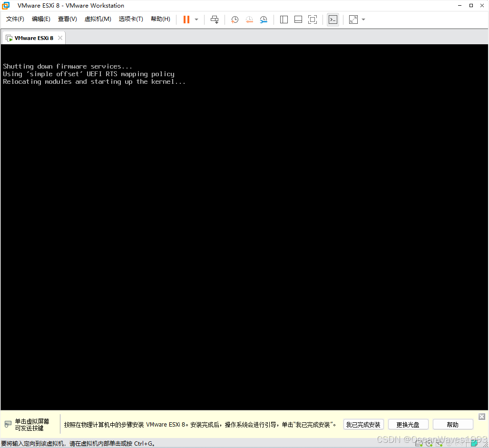Click the 'Shutting down firmware services...' line
This screenshot has width=489, height=448.
(68, 66)
